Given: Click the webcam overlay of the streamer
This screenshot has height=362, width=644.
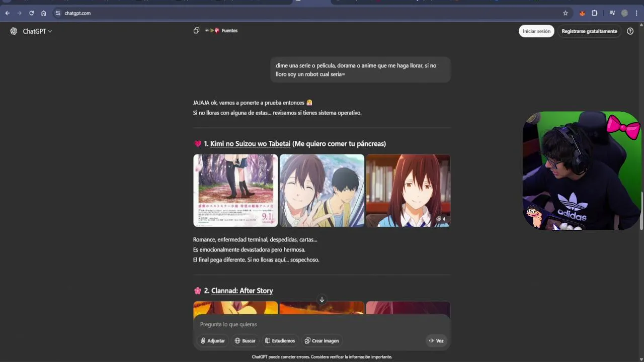Looking at the screenshot, I should (582, 171).
